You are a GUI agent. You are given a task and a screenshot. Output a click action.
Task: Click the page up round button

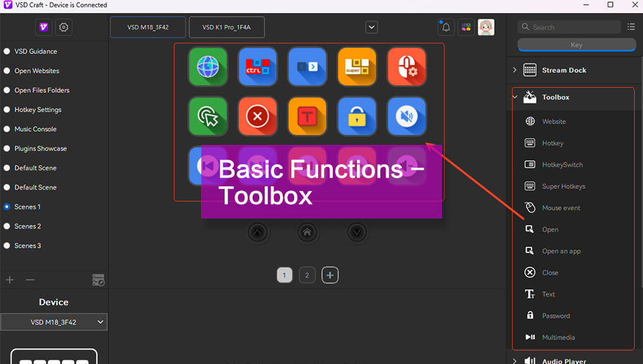(257, 232)
